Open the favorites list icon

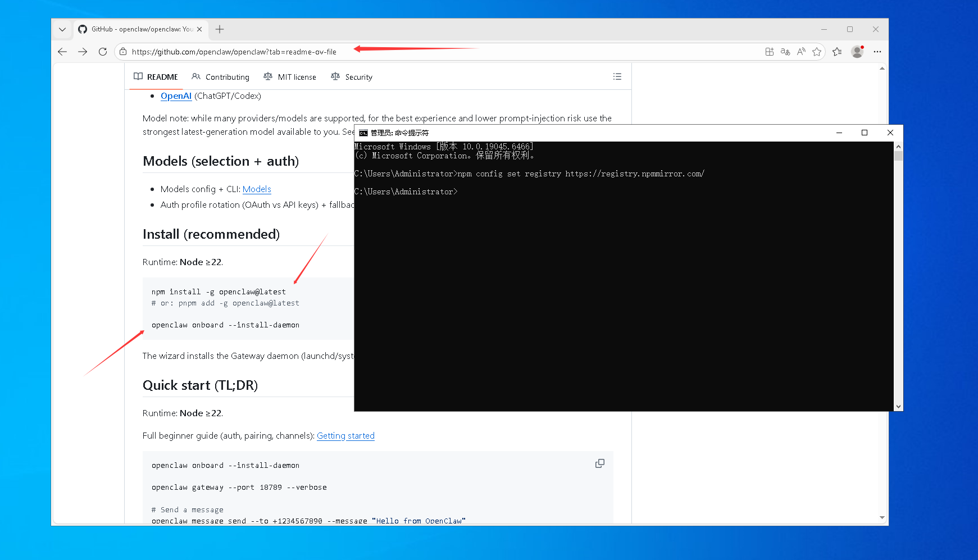click(x=837, y=52)
